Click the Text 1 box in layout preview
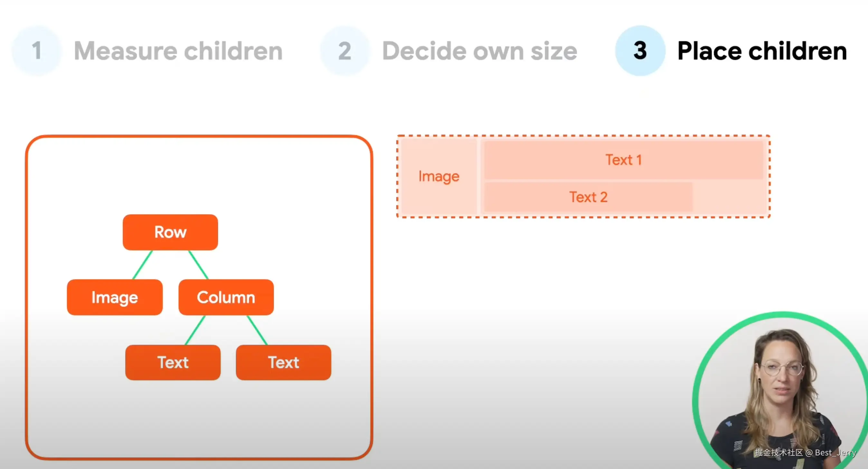Screen dimensions: 868x469 (623, 160)
